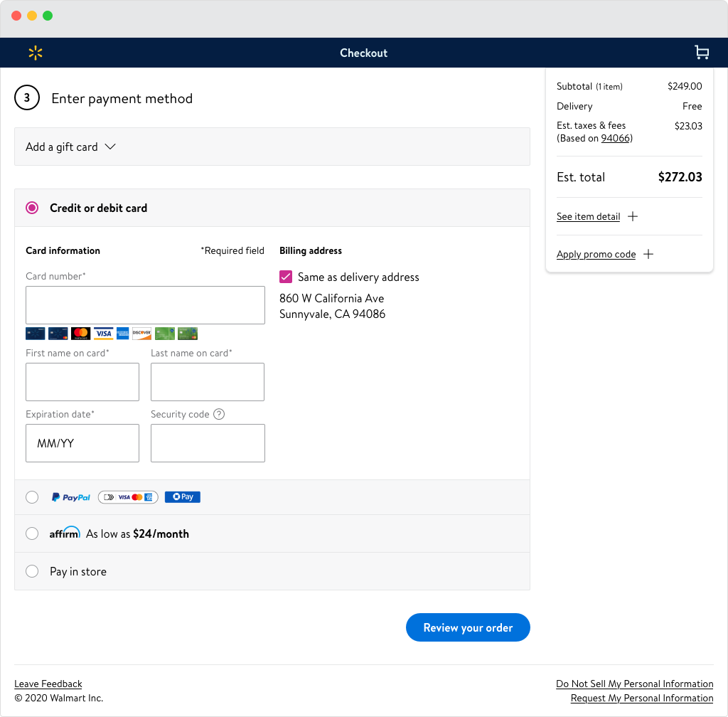Choose the Pay in store radio button
728x717 pixels.
point(32,571)
